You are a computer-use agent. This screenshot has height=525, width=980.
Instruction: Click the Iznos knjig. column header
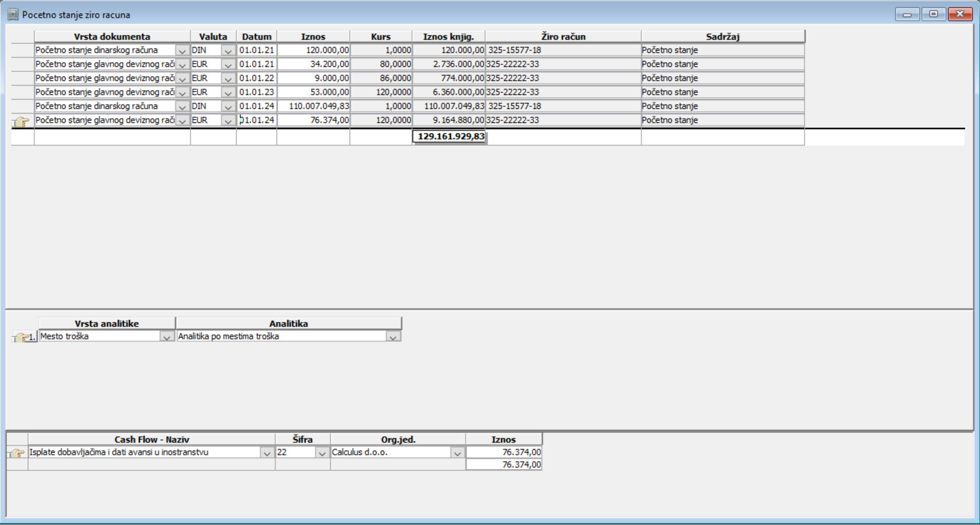point(448,36)
